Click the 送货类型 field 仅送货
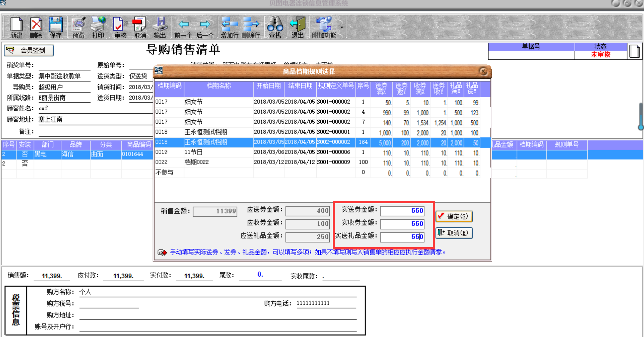 (141, 76)
